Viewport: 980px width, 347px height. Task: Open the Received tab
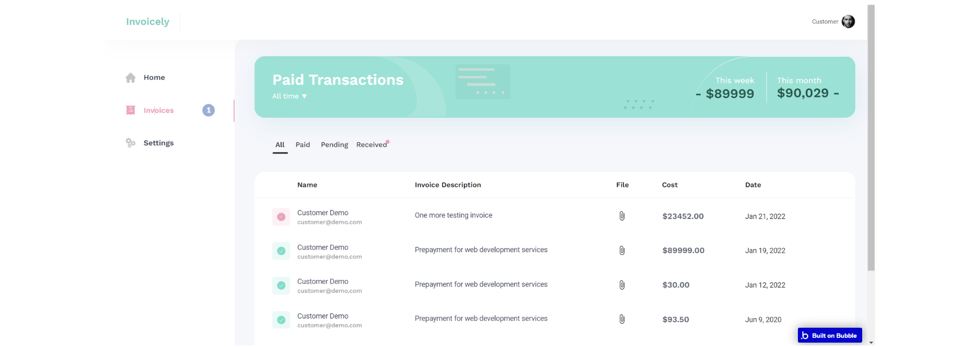[371, 145]
